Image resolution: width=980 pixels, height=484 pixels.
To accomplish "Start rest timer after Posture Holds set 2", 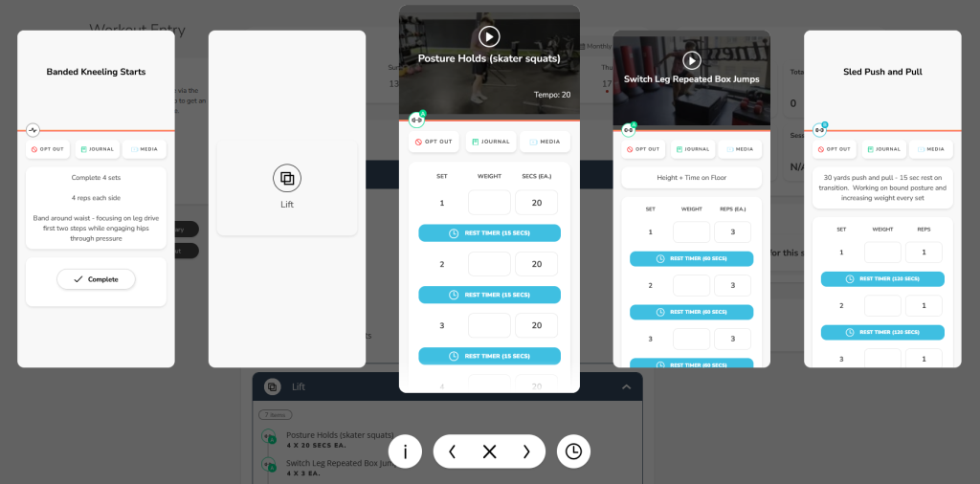I will point(489,295).
